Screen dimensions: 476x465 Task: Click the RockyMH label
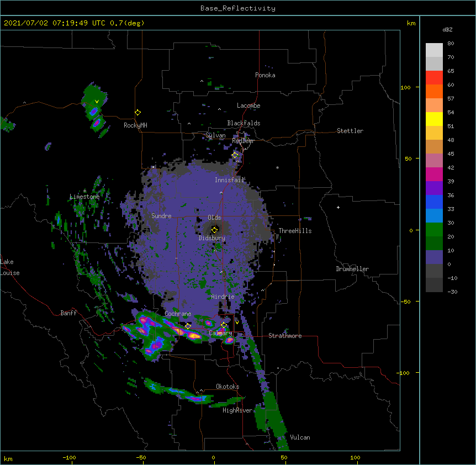135,125
